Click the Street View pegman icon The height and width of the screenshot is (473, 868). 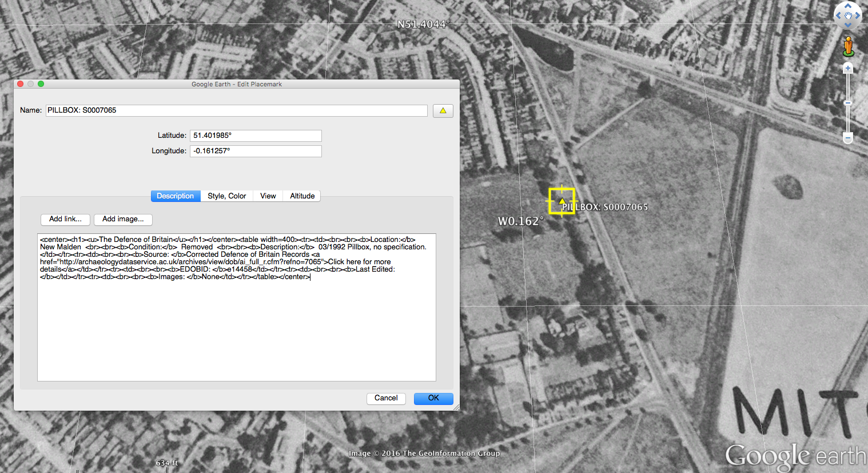coord(849,47)
